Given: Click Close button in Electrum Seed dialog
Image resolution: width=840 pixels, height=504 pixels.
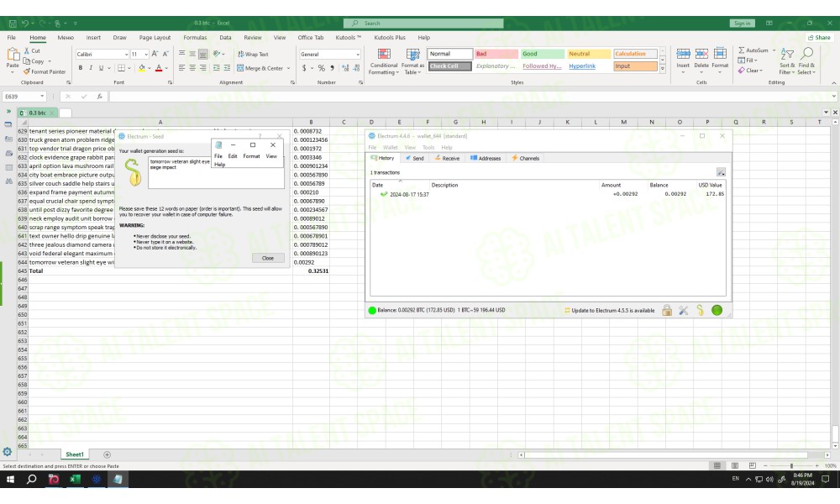Looking at the screenshot, I should point(268,258).
